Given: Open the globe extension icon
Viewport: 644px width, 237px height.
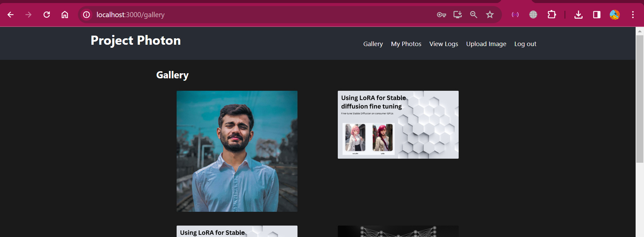Looking at the screenshot, I should click(x=533, y=15).
